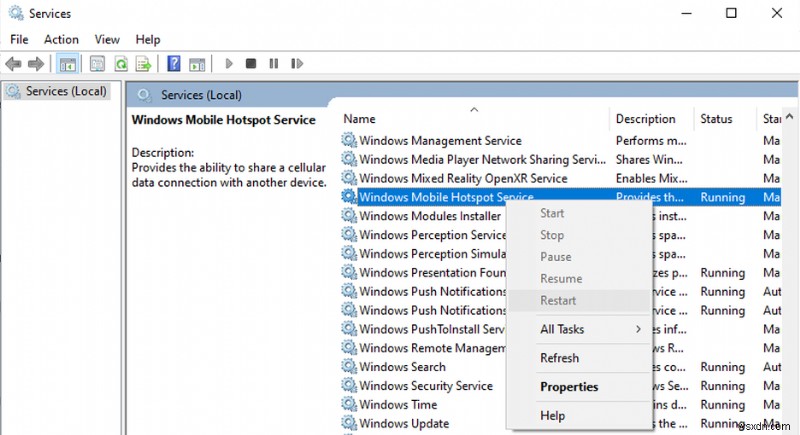Maximize the Services window
800x435 pixels.
(731, 13)
